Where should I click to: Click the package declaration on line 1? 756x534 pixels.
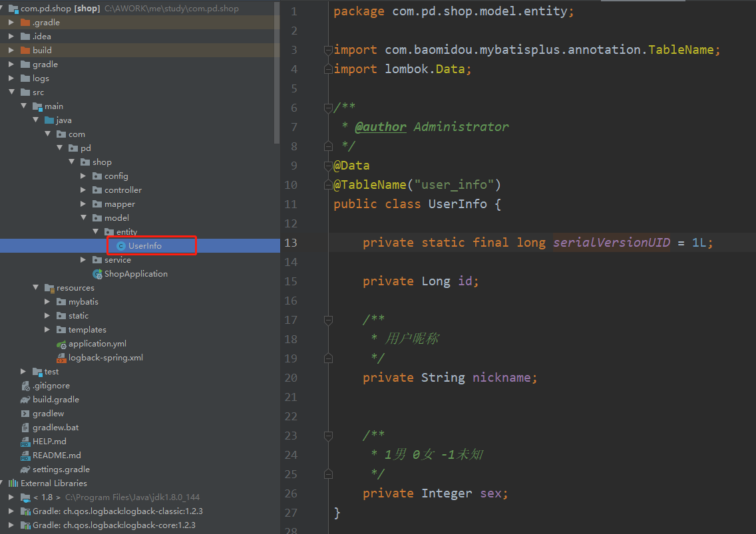[454, 11]
